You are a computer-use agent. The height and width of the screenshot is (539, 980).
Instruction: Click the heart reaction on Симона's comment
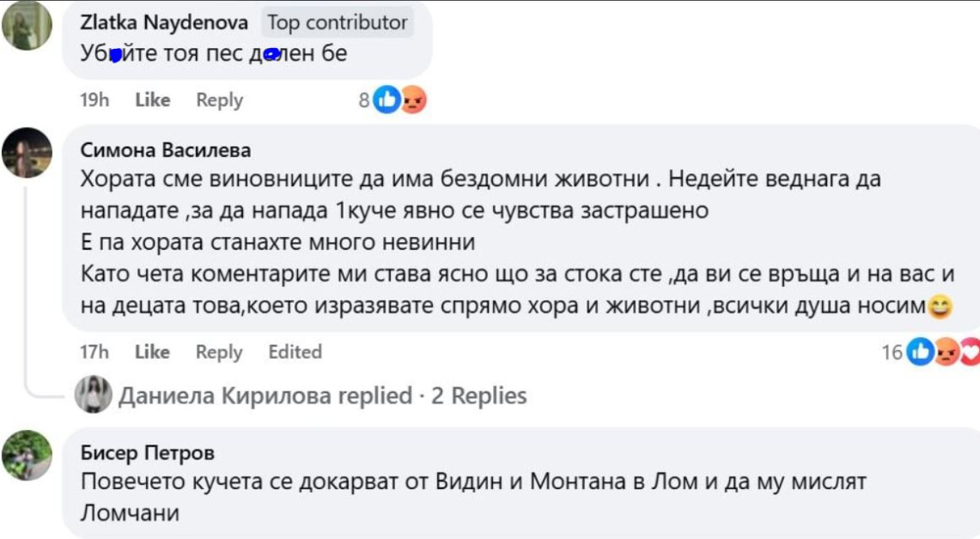point(971,352)
